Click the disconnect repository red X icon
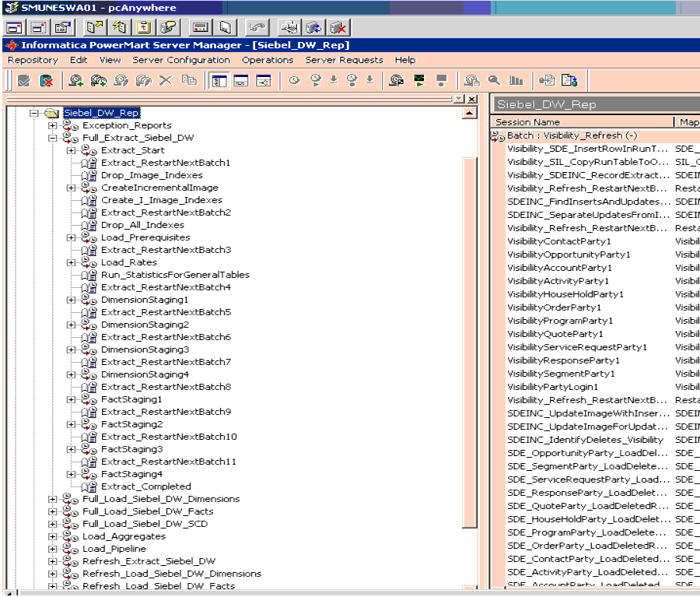Viewport: 700px width, 597px height. click(47, 81)
